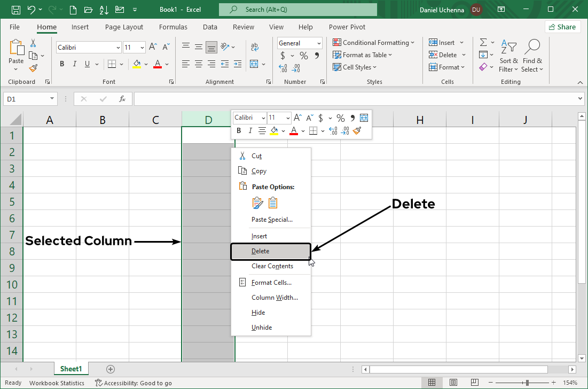Switch to the Formulas ribbon tab
This screenshot has width=588, height=389.
[173, 27]
